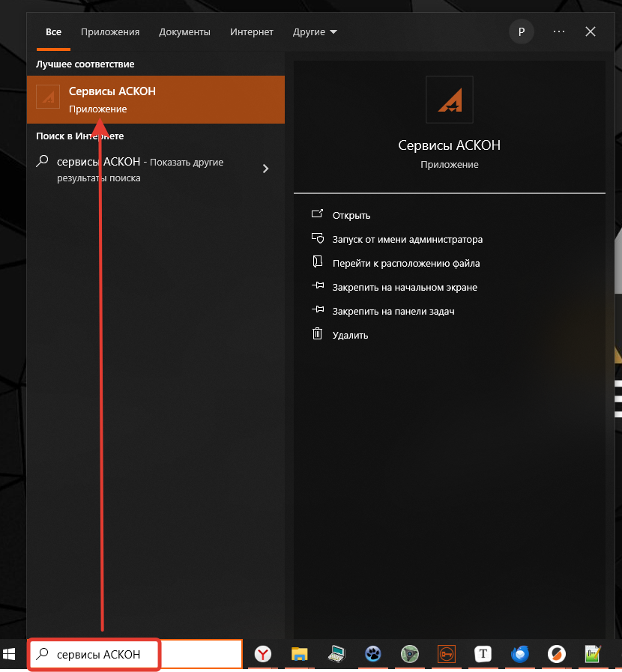622x672 pixels.
Task: Expand web result arrow for сервисы АСКОН
Action: [265, 169]
